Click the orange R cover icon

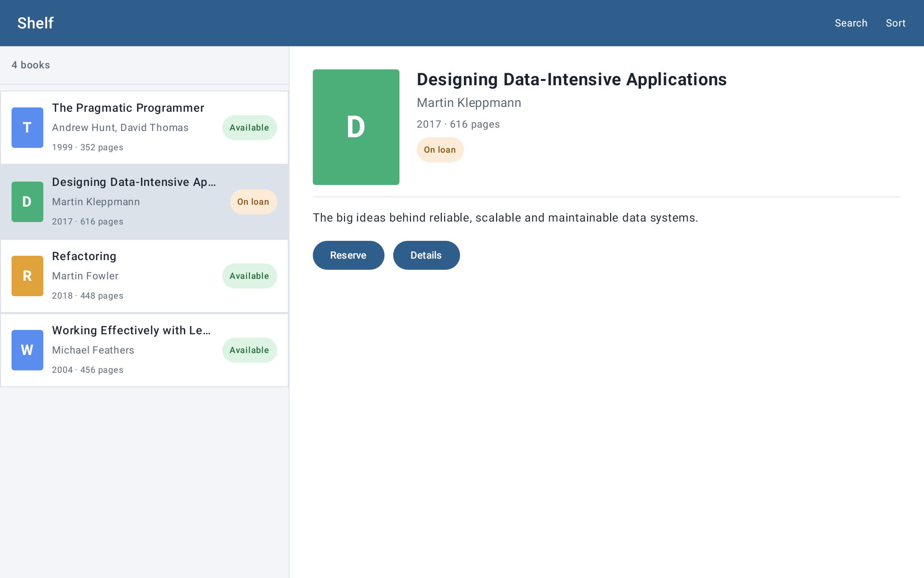[x=27, y=276]
